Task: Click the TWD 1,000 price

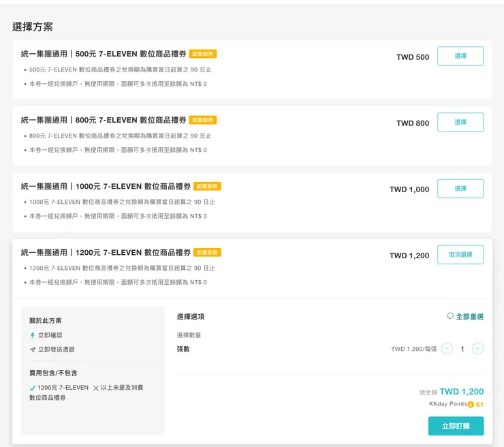Action: (x=409, y=189)
